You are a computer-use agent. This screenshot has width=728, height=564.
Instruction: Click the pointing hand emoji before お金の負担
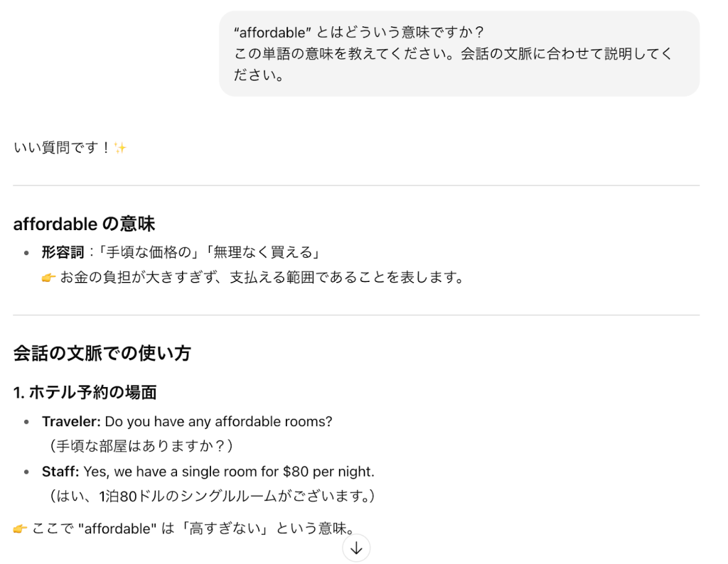[48, 278]
